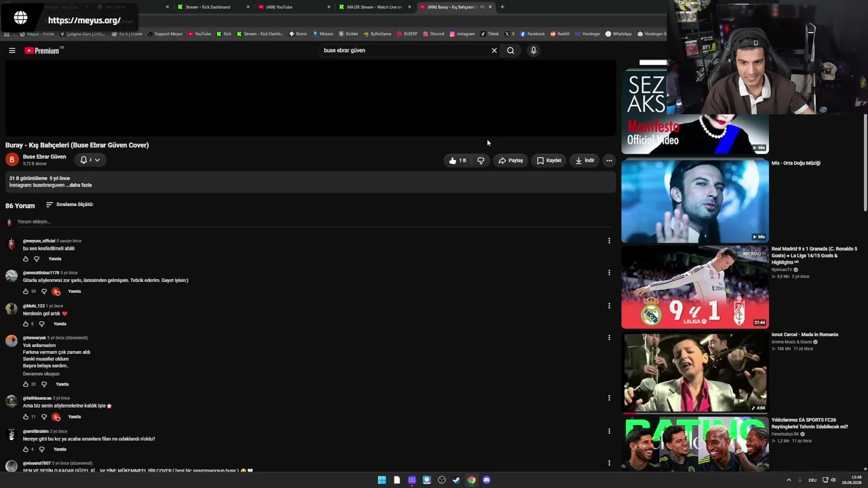Open a new browser tab

[x=502, y=7]
